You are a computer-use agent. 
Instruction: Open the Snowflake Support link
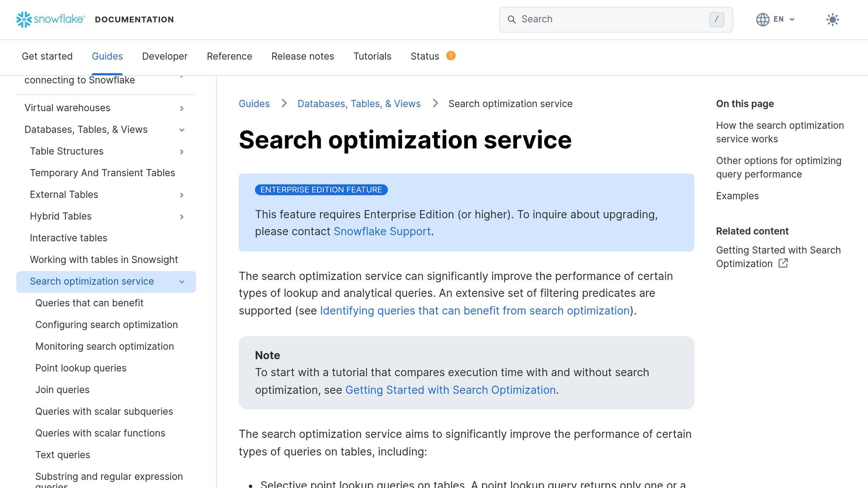381,231
